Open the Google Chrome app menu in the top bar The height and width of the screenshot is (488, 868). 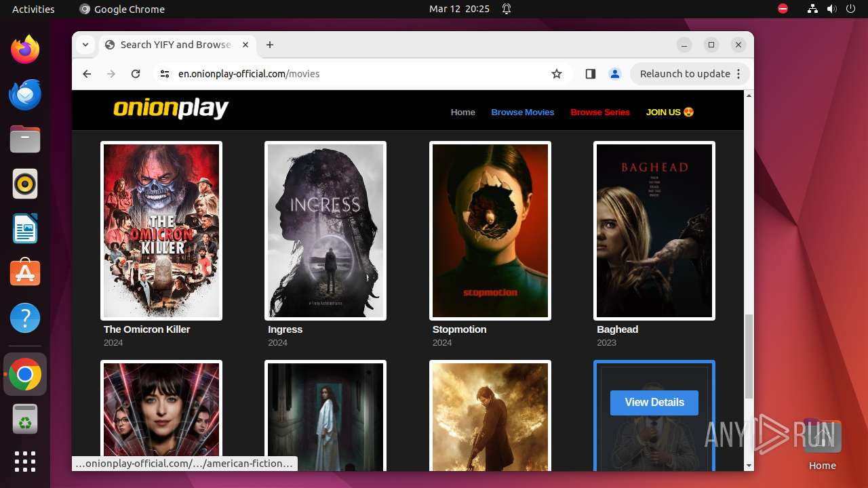[x=122, y=9]
